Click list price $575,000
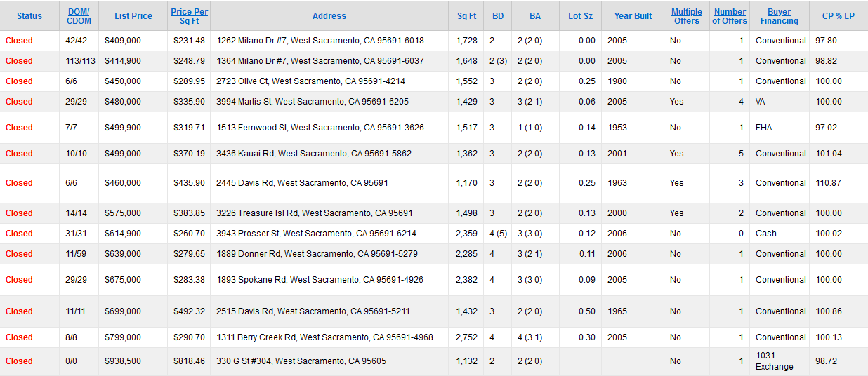This screenshot has width=868, height=376. coord(123,213)
